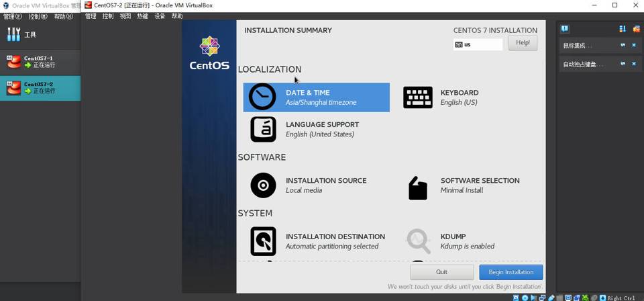Click the Help! button
The width and height of the screenshot is (644, 301).
523,42
